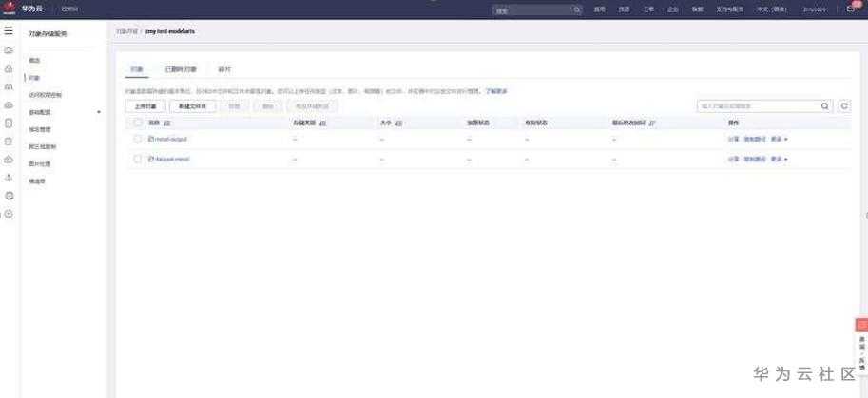Open folder icon of model-output row

(x=150, y=140)
